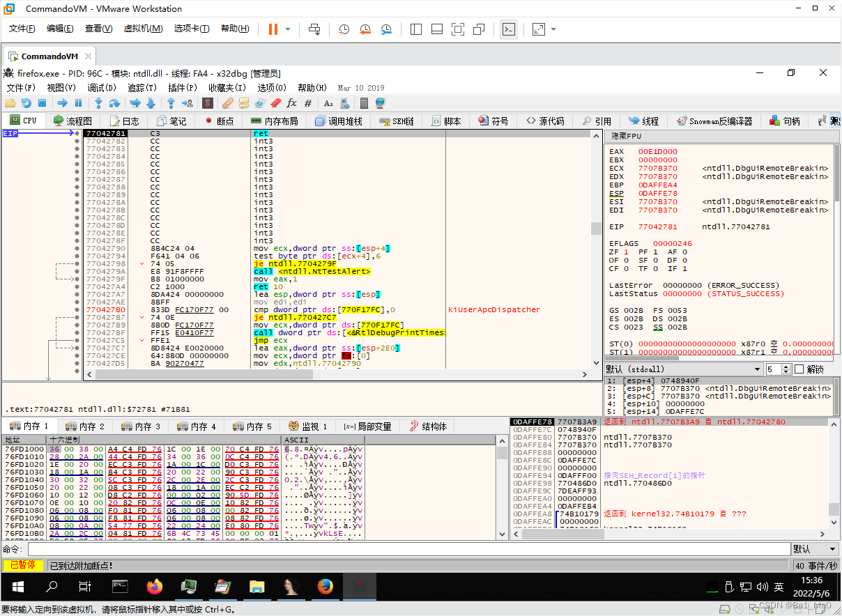Open File Explorer from the guest taskbar
Screen dimensions: 842x616
(x=257, y=586)
